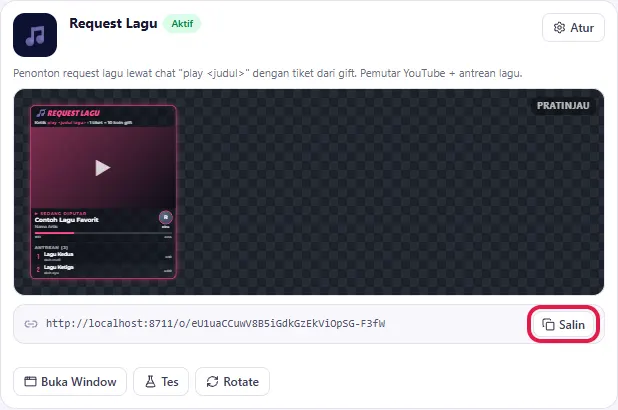The height and width of the screenshot is (410, 618).
Task: Click the Aktif status badge
Action: tap(182, 24)
